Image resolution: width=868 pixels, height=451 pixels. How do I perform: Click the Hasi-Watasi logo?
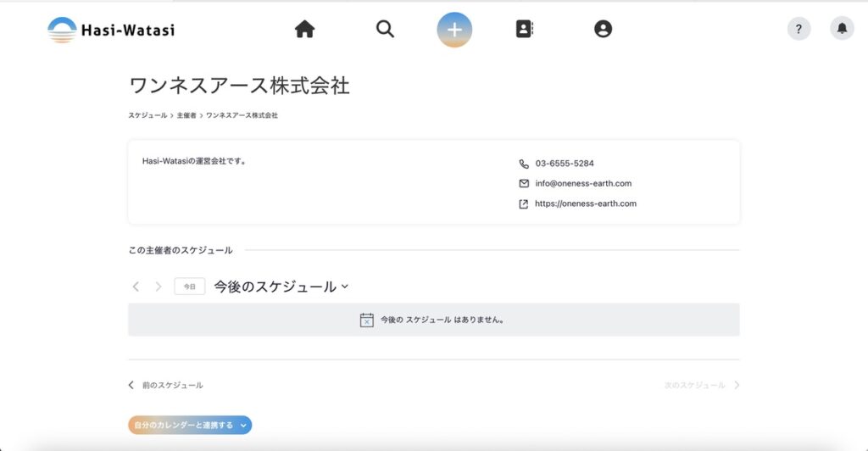coord(111,30)
